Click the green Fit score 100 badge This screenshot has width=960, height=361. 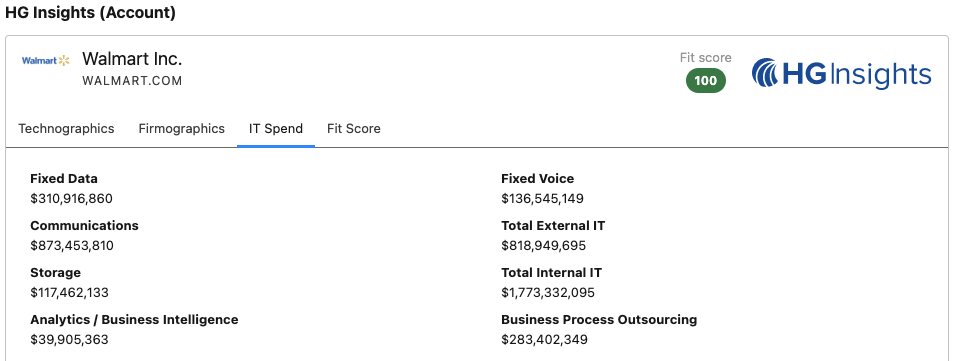706,81
